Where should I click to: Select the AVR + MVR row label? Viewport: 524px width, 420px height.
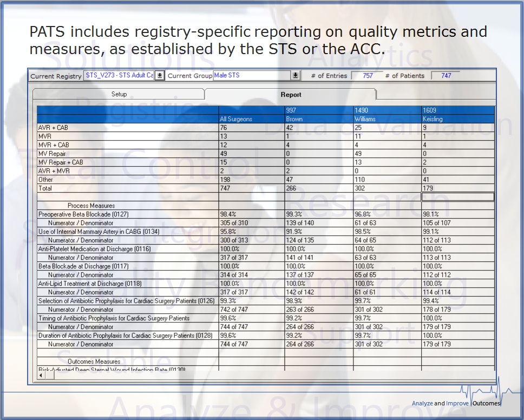(128, 171)
